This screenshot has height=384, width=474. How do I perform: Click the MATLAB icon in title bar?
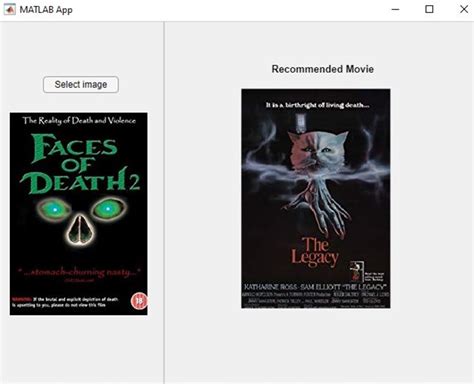pos(10,10)
